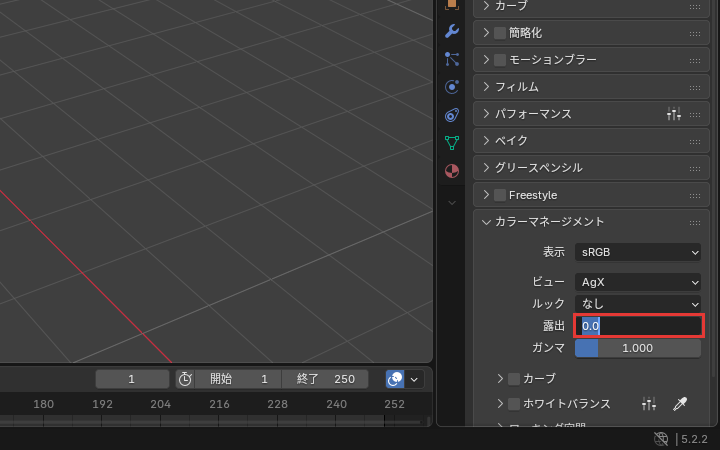
Task: Open the Object Constraints properties tab
Action: coord(452,115)
